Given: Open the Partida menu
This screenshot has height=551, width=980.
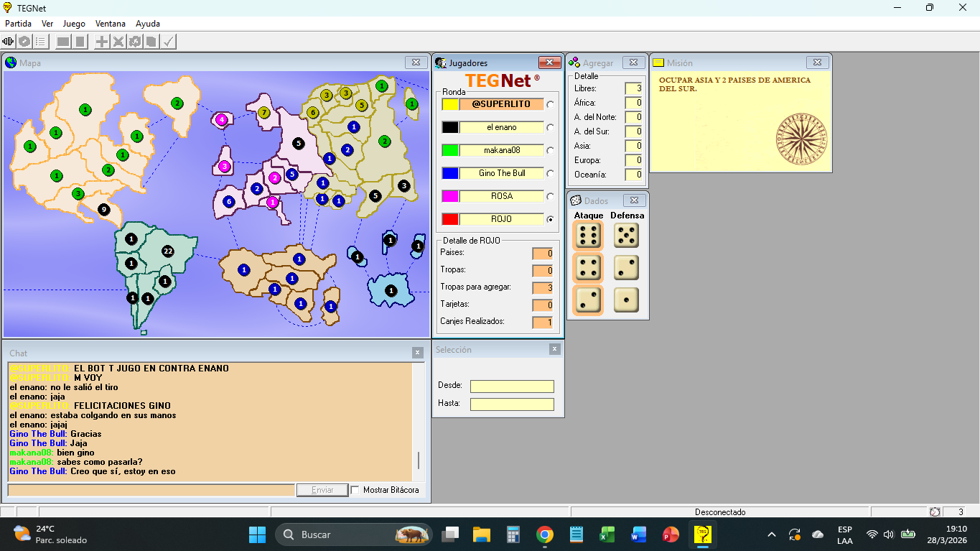Looking at the screenshot, I should [18, 24].
